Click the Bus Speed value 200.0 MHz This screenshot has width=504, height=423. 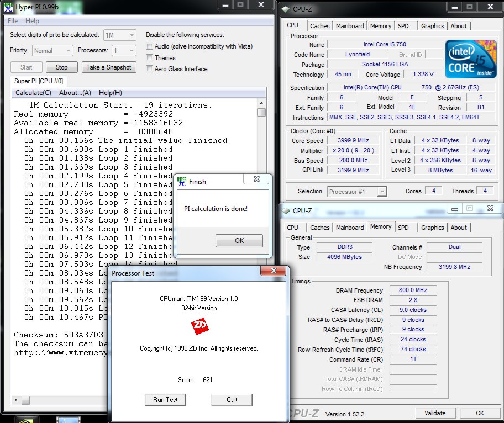tap(353, 160)
